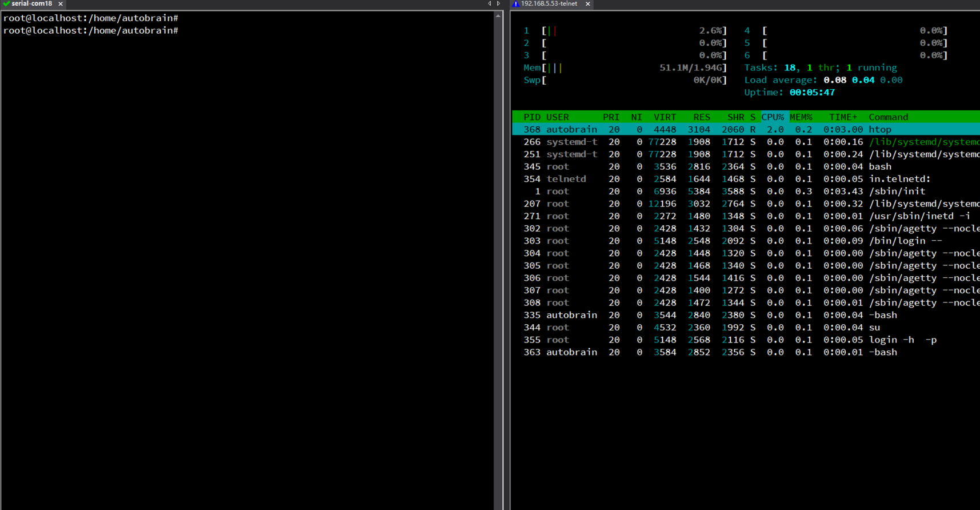Select process row with PID 207

pyautogui.click(x=746, y=204)
